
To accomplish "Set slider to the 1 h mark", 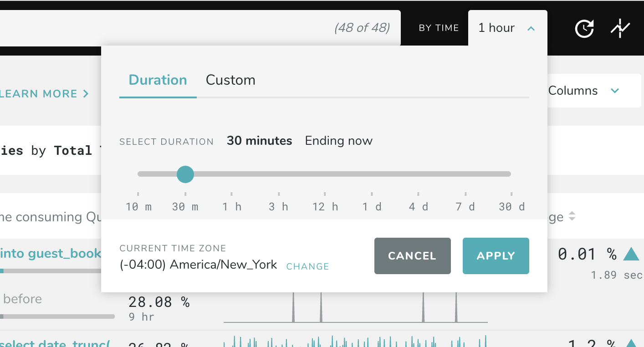I will [x=231, y=174].
